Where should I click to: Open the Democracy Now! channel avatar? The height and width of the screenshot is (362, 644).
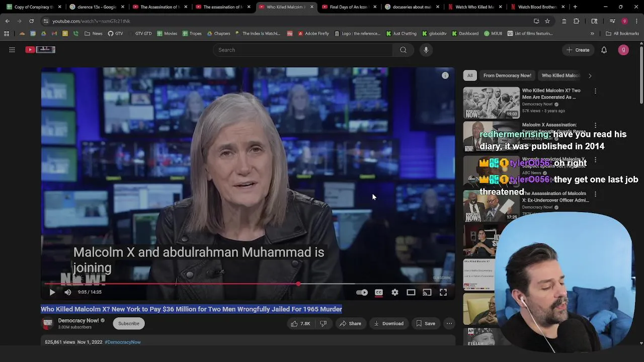tap(48, 323)
